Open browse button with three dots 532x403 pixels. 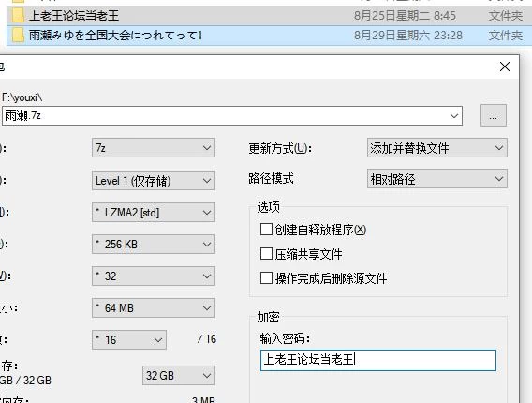(x=494, y=115)
